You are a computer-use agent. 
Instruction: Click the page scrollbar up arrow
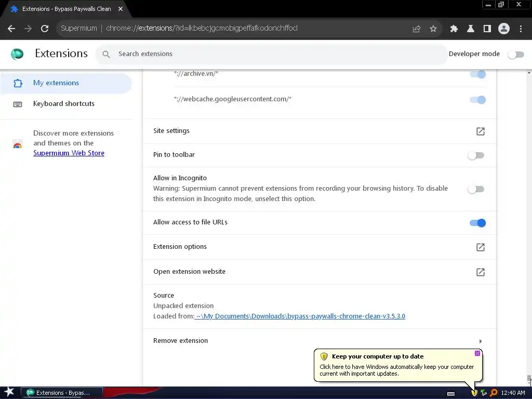click(x=528, y=73)
